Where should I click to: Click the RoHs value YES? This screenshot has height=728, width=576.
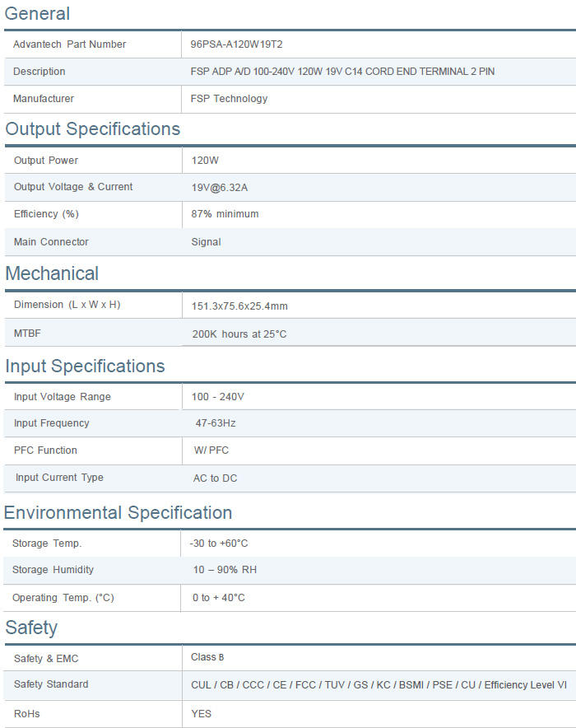click(201, 714)
